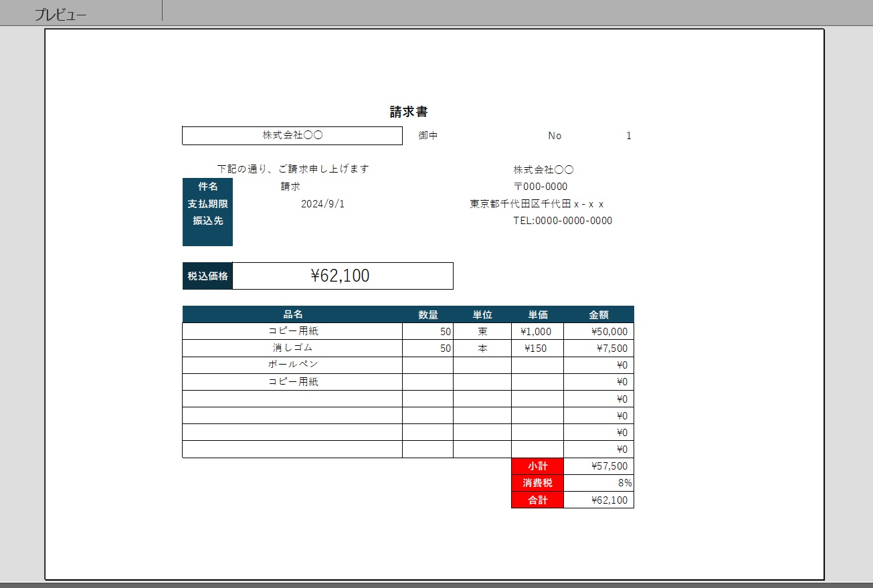Click the TEL:0000-0000-0000 text
Viewport: 873px width, 588px height.
[x=562, y=221]
